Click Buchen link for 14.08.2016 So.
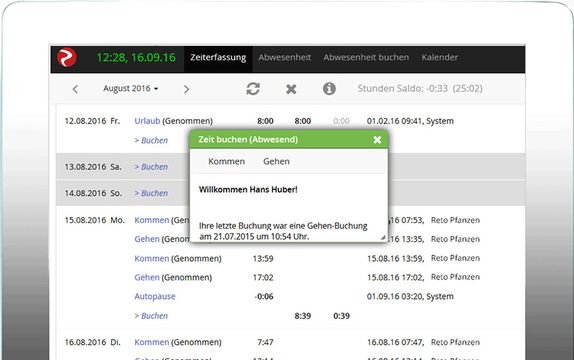The width and height of the screenshot is (574, 360). [151, 193]
